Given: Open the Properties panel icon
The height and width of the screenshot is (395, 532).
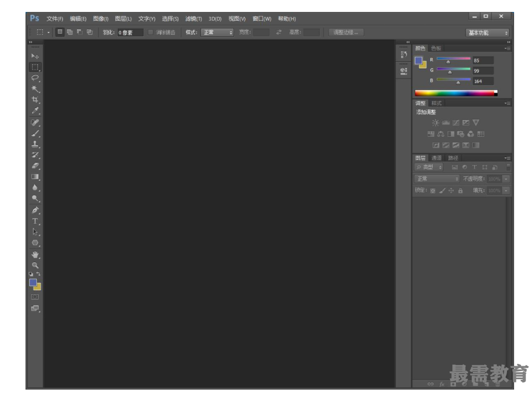Looking at the screenshot, I should pos(403,71).
